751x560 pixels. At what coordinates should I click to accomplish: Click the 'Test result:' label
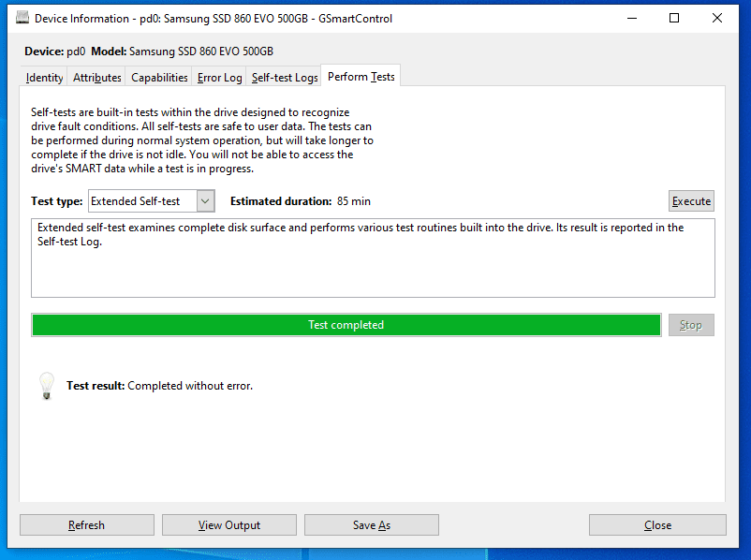pos(96,386)
